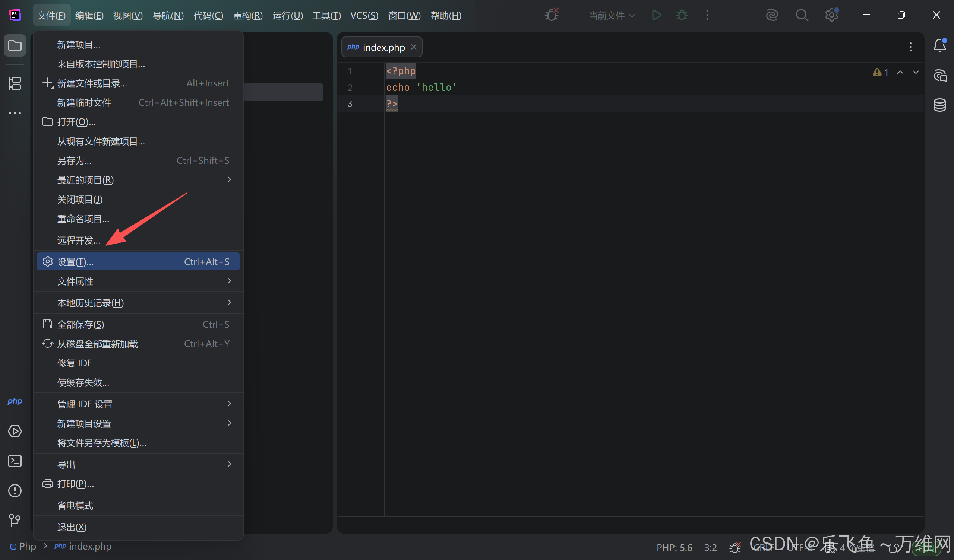Open the Structure tool window icon
Screen dimensions: 954x560
coord(15,83)
